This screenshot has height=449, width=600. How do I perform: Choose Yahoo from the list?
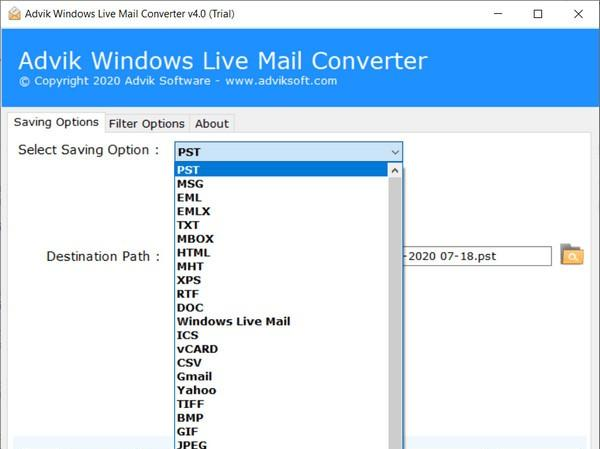click(x=281, y=390)
